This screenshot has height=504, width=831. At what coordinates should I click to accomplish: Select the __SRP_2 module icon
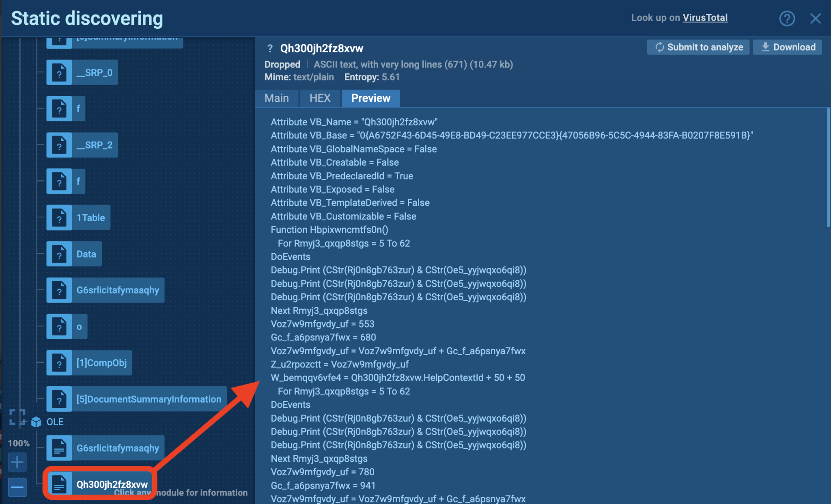coord(59,145)
